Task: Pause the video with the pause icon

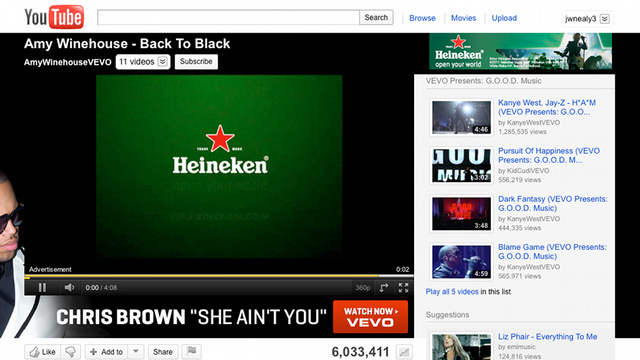Action: [42, 288]
